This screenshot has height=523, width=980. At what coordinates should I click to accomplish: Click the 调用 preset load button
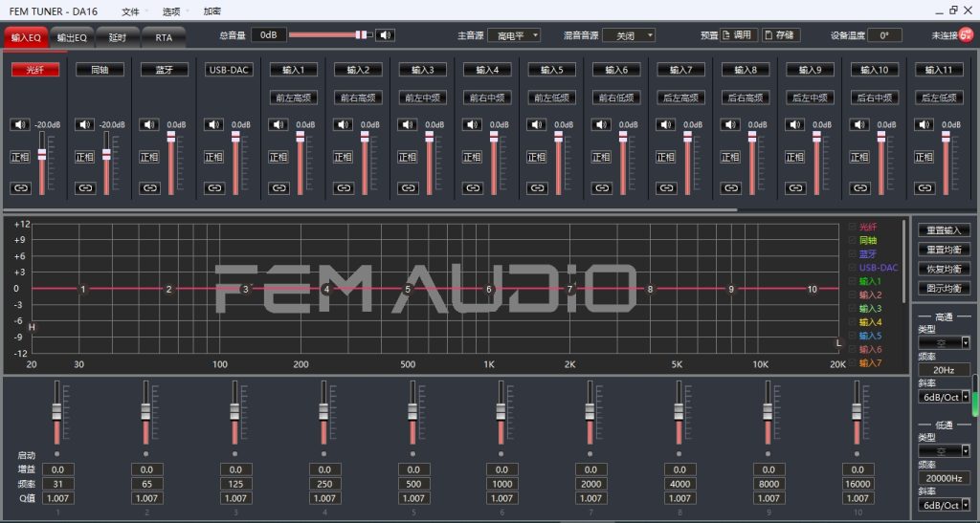tap(739, 35)
